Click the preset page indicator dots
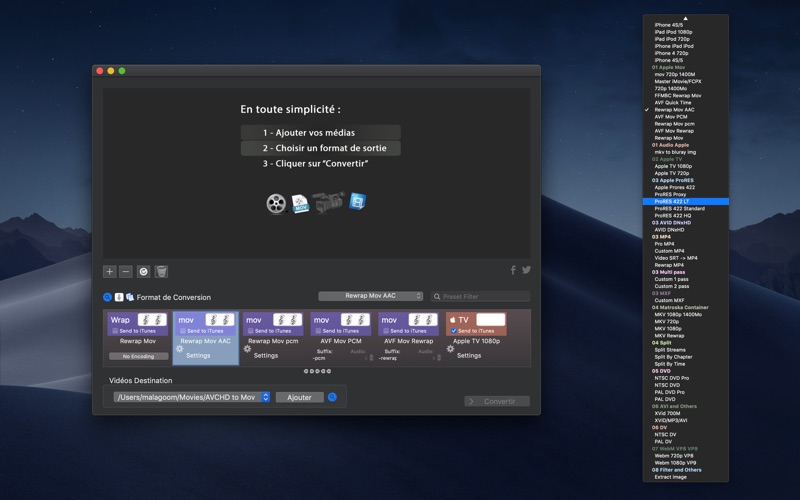 pos(317,371)
